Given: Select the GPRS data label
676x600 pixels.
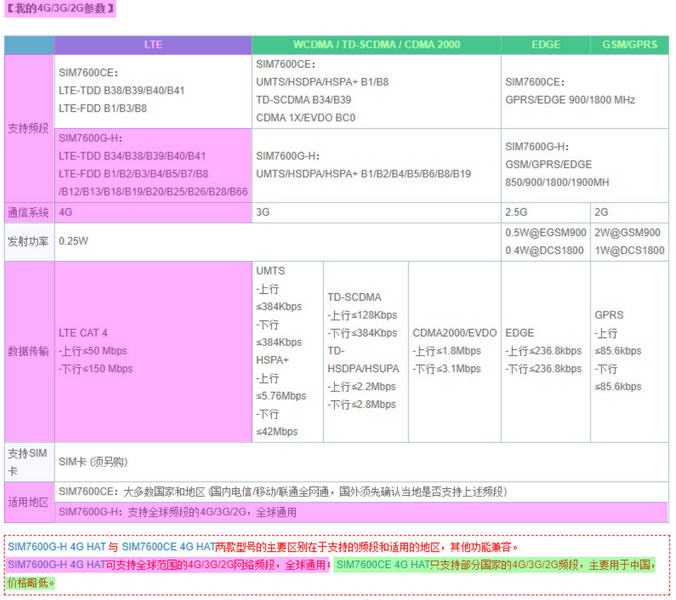Looking at the screenshot, I should click(x=609, y=315).
